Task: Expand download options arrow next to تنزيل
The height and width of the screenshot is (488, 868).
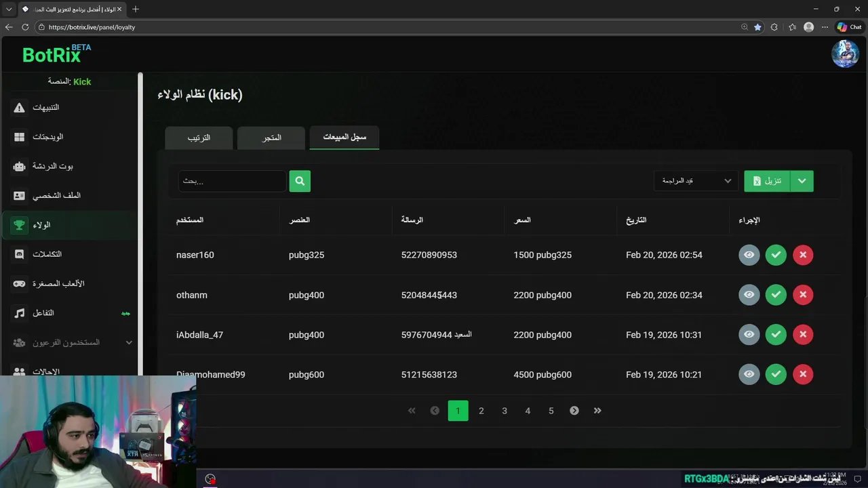Action: coord(802,181)
